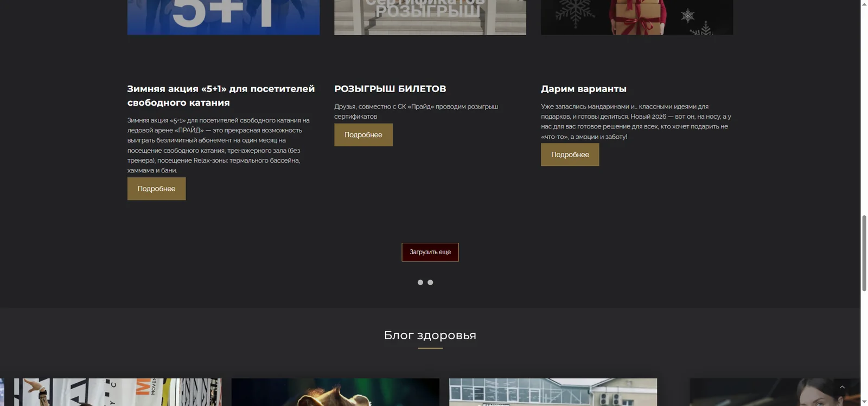The height and width of the screenshot is (406, 868).
Task: Click the scrollbar down arrow
Action: pos(864,402)
